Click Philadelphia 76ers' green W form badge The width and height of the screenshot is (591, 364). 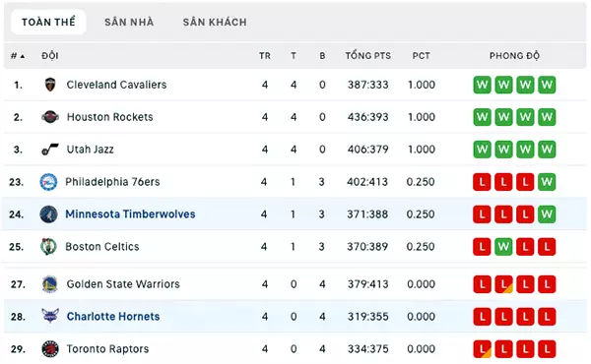pyautogui.click(x=547, y=182)
